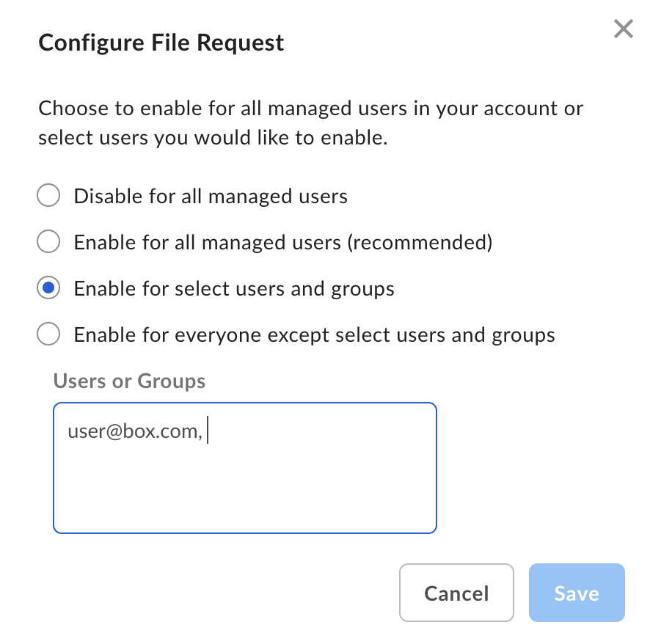Select the radio next to everyone-except option
This screenshot has width=650, height=644.
(48, 334)
